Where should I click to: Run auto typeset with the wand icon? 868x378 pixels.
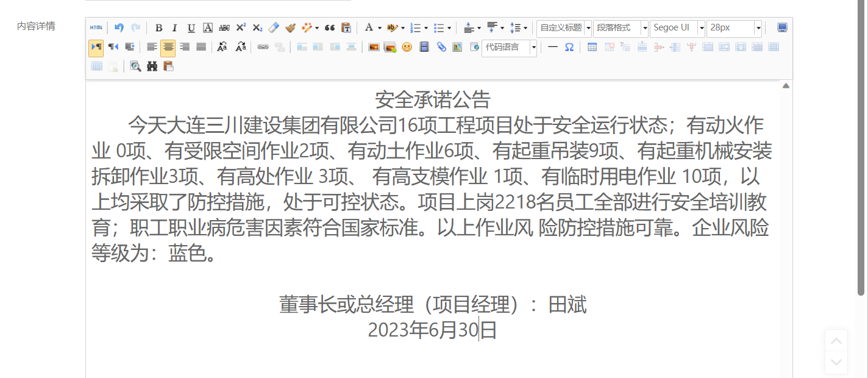[x=307, y=27]
